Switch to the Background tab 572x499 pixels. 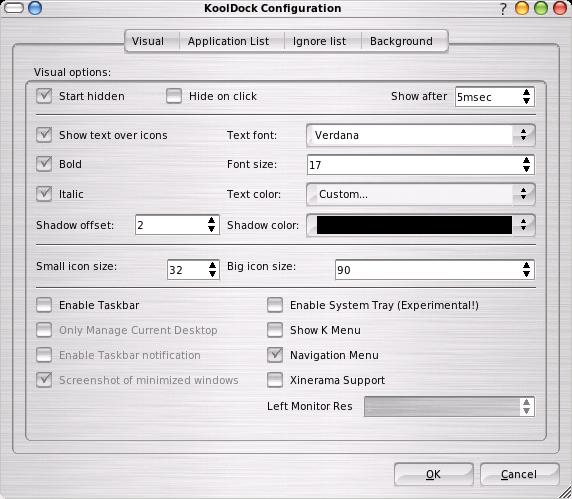coord(401,41)
